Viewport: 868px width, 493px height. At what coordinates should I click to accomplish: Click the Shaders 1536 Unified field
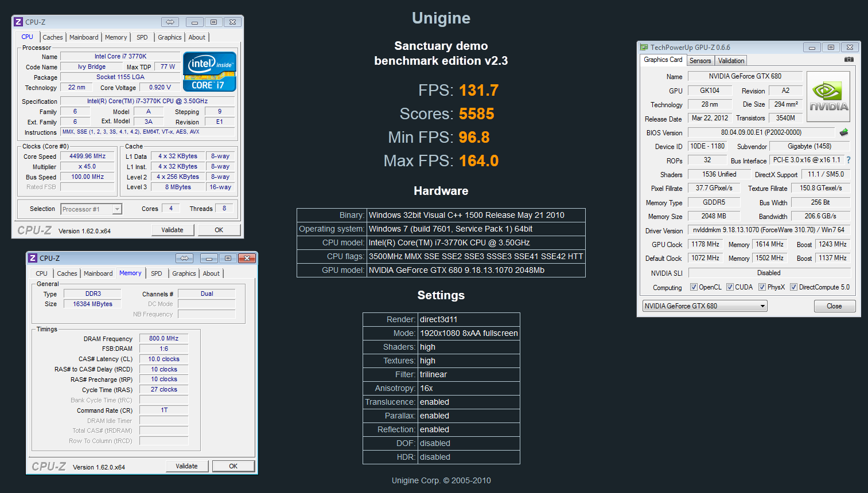[x=719, y=174]
